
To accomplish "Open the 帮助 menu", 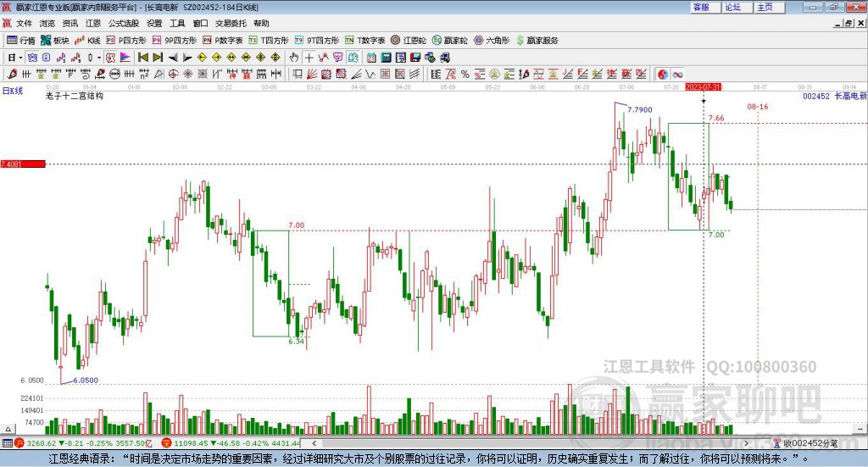I will tap(261, 23).
